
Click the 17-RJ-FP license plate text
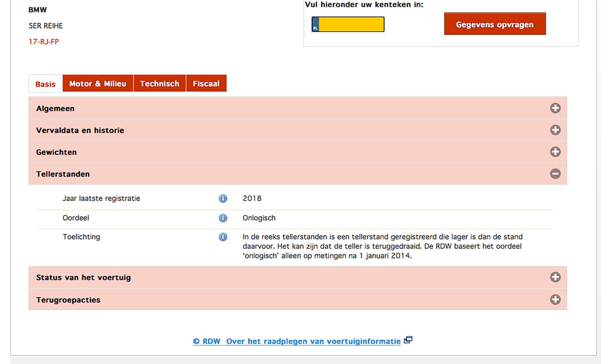[x=44, y=42]
